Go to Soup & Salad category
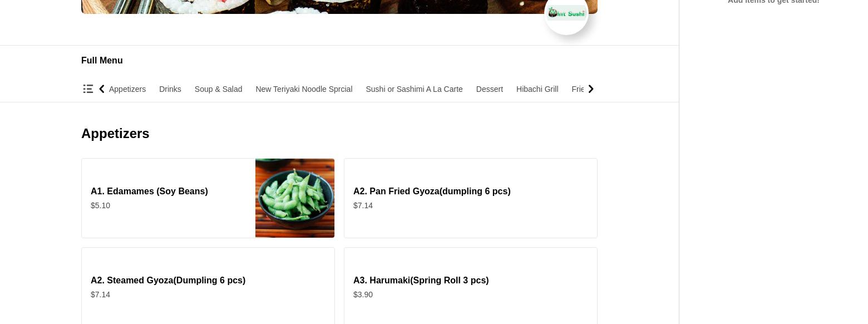 (x=218, y=89)
